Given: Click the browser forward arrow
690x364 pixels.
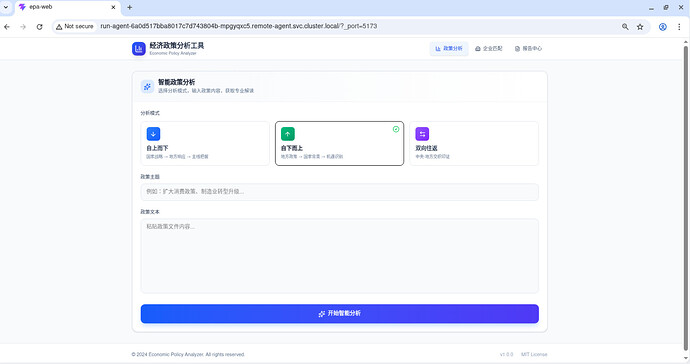Looking at the screenshot, I should click(x=23, y=27).
